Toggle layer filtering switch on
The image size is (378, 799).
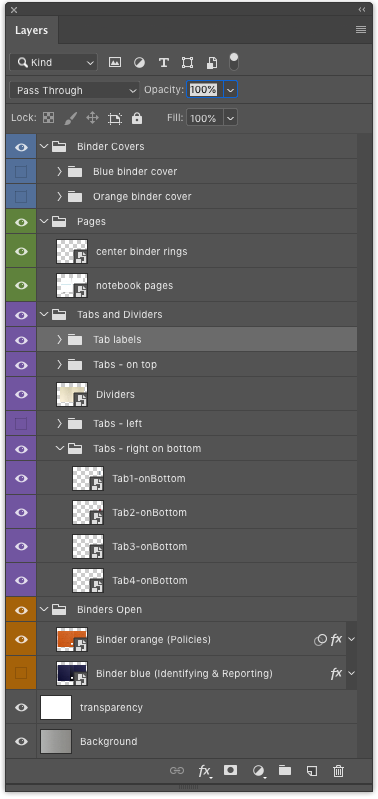click(234, 62)
